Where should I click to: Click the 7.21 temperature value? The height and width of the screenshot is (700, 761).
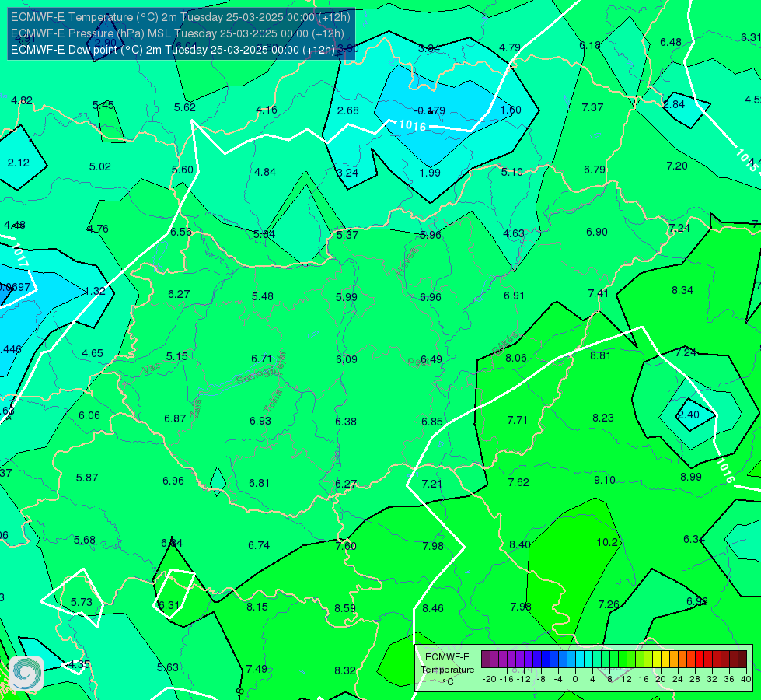[432, 484]
